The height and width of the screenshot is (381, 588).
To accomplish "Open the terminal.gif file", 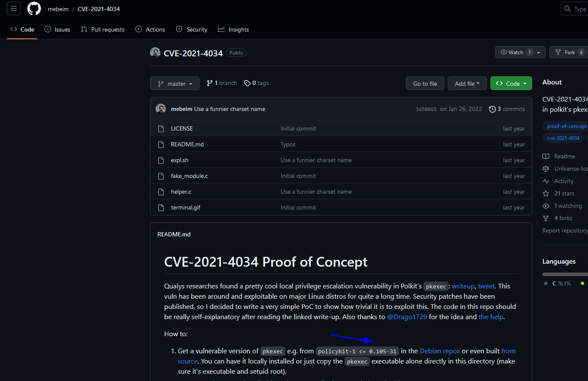I will tap(185, 207).
